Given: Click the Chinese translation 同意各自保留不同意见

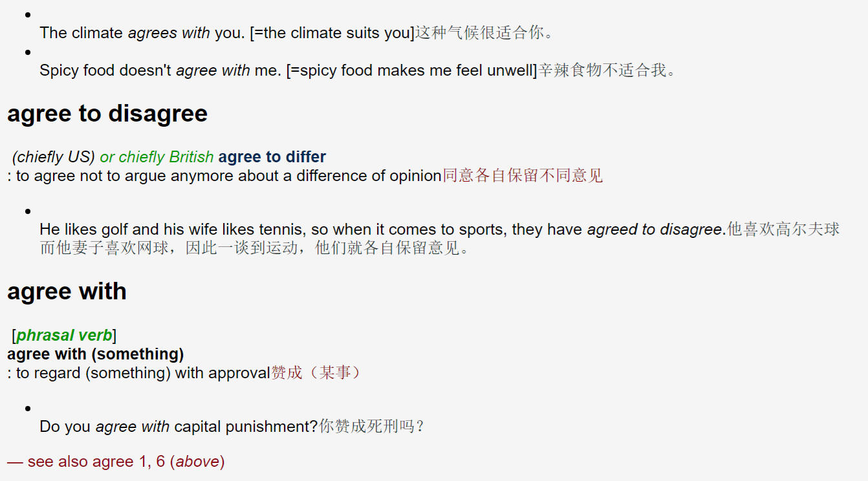Looking at the screenshot, I should click(x=523, y=175).
